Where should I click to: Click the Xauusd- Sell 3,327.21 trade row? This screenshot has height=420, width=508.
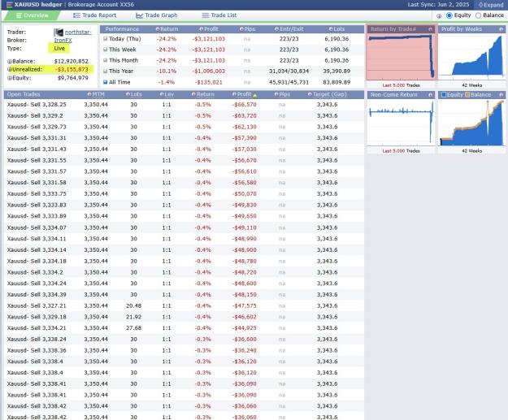[184, 305]
